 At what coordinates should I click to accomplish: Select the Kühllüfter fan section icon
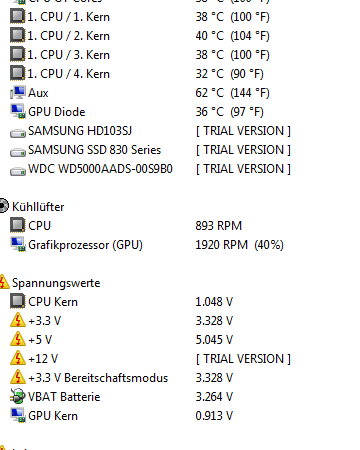(x=4, y=206)
